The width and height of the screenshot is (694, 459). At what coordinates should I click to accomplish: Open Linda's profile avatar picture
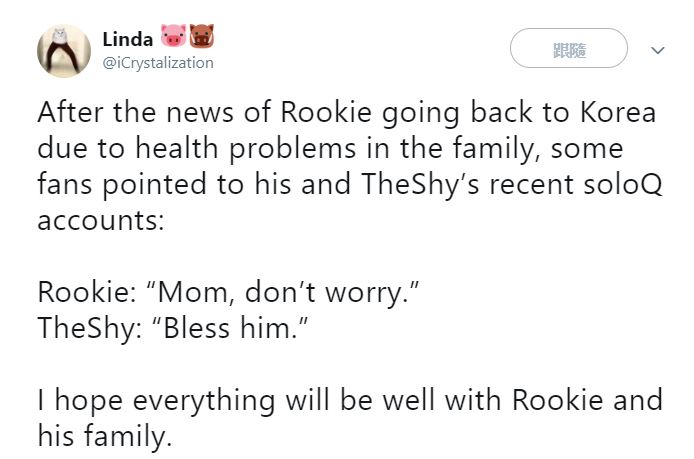pyautogui.click(x=64, y=50)
